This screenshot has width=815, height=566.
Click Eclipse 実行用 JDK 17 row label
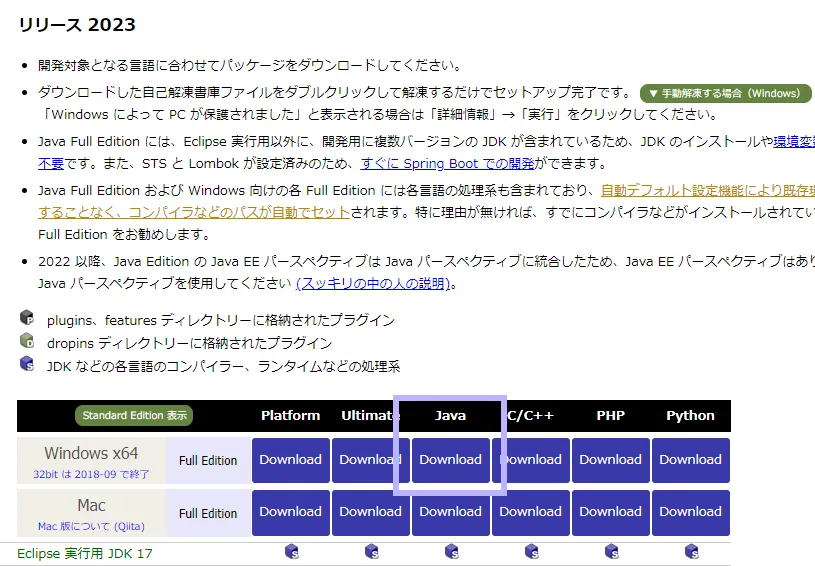(85, 554)
